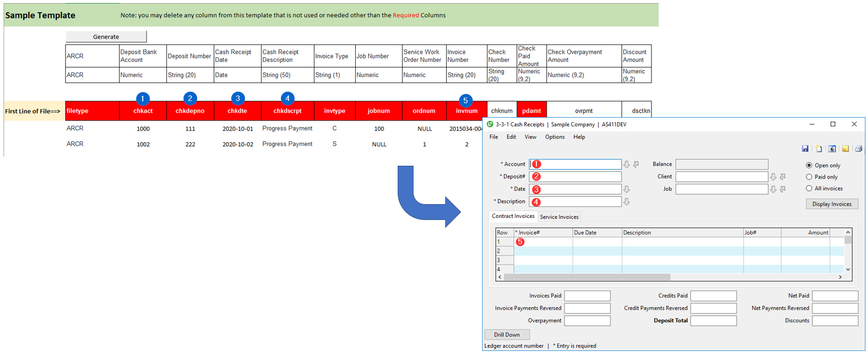This screenshot has width=868, height=354.
Task: Click the Print toolbar icon
Action: point(859,149)
